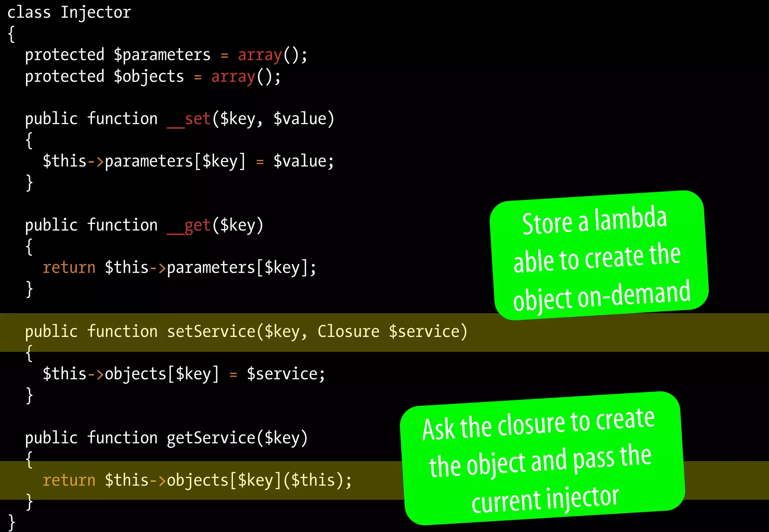Click the 'protected $parameters = array();' line
The height and width of the screenshot is (532, 769).
166,55
